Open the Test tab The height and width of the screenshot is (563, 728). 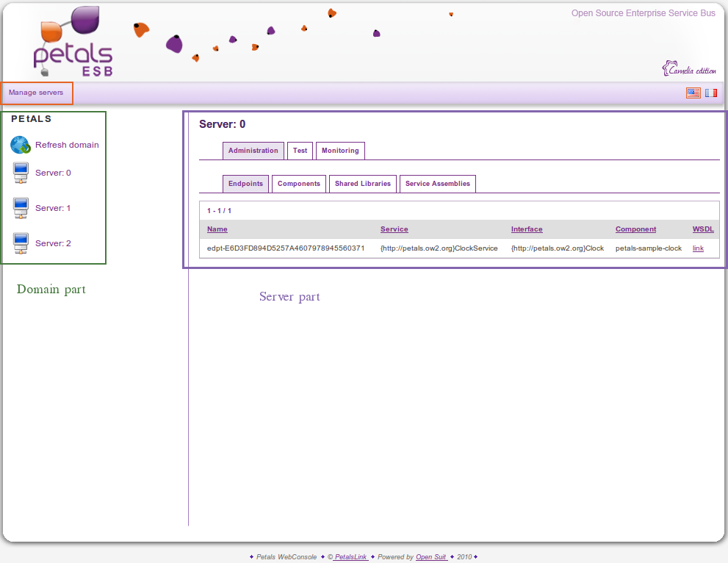click(x=300, y=151)
